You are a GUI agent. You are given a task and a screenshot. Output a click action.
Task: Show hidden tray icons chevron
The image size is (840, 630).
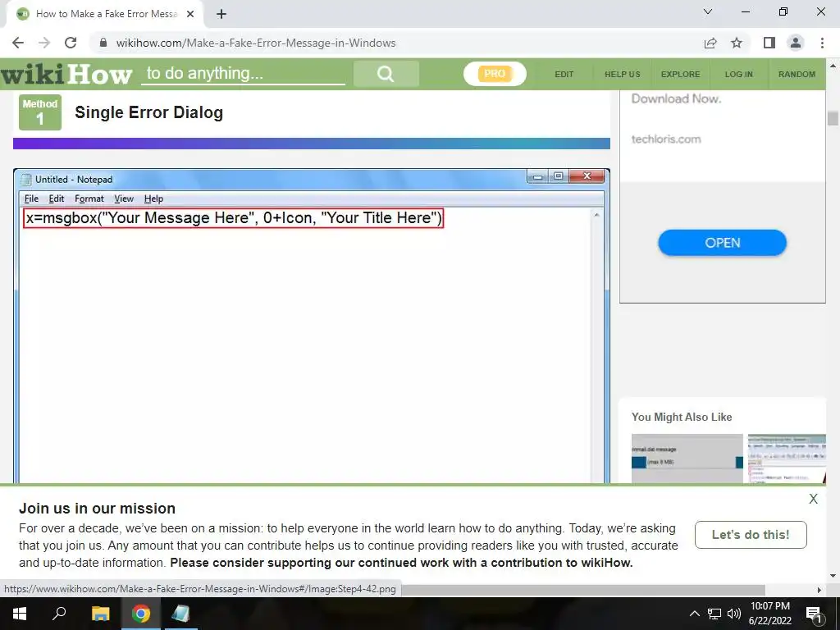(x=694, y=614)
